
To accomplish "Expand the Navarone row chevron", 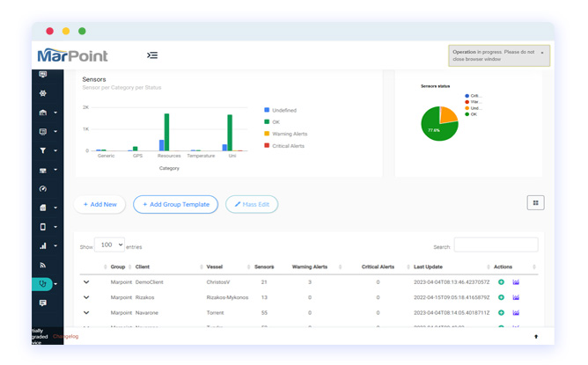I will tap(86, 312).
